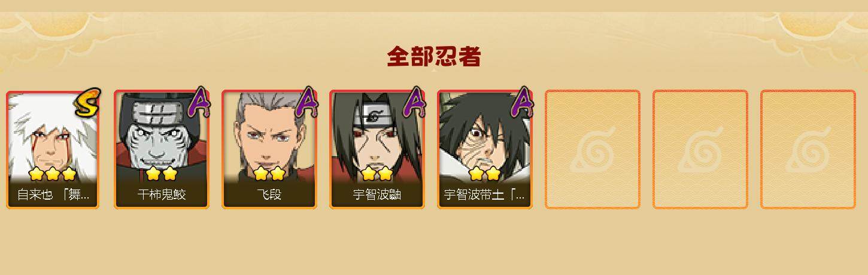This screenshot has height=275, width=868.
Task: Click the first empty ninja slot
Action: (x=593, y=149)
